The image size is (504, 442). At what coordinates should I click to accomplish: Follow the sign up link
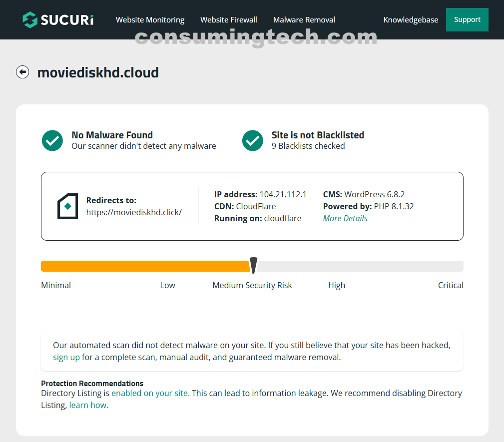tap(66, 357)
